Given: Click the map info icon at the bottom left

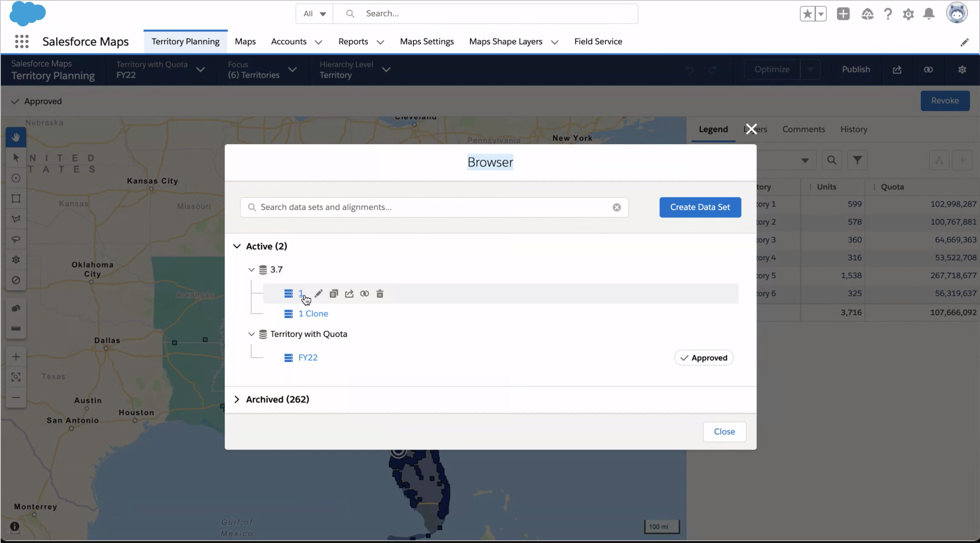Looking at the screenshot, I should (15, 527).
